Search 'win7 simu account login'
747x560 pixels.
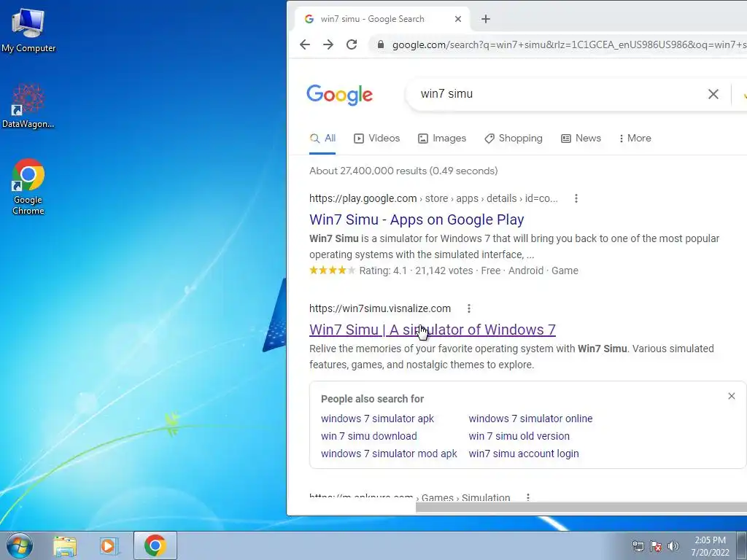[x=524, y=454]
